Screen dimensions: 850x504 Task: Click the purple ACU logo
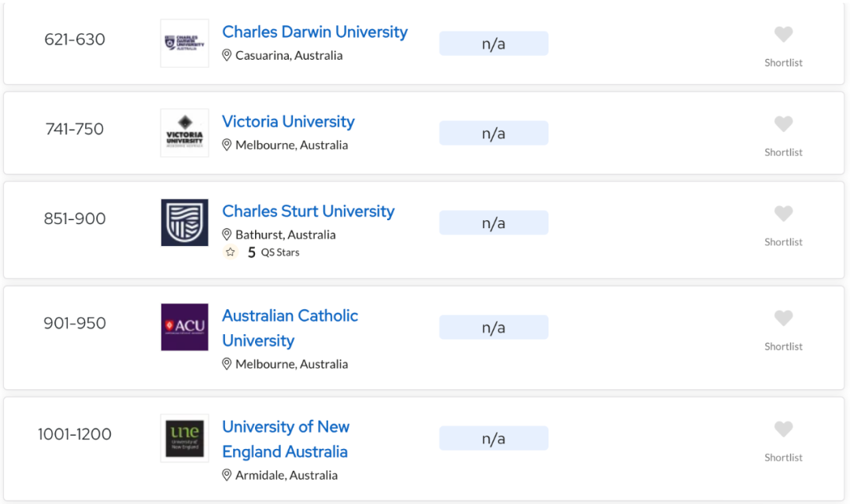185,327
